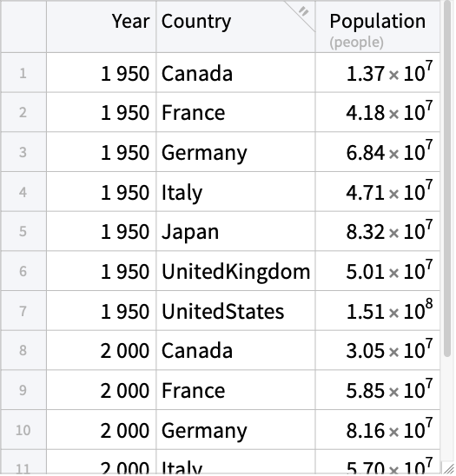Select the Country column header
This screenshot has height=476, width=456.
tap(235, 27)
